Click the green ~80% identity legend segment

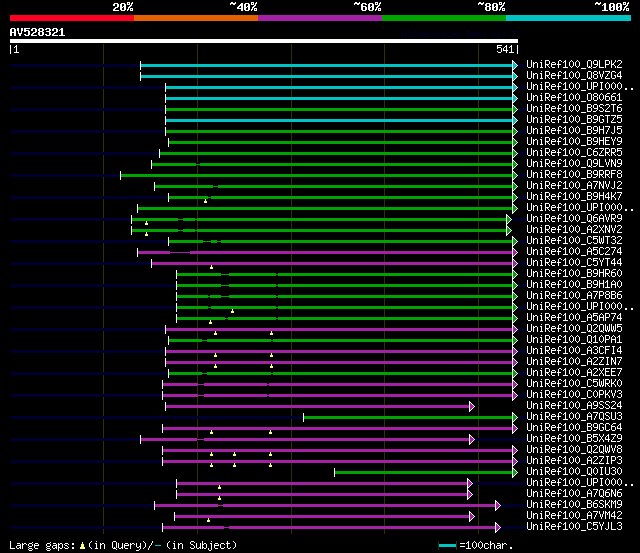pyautogui.click(x=444, y=18)
